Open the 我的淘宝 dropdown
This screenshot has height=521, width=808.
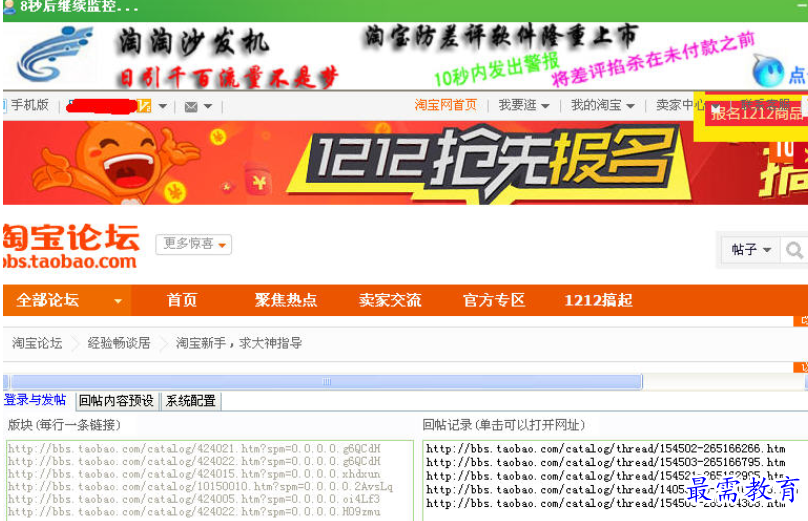coord(602,105)
